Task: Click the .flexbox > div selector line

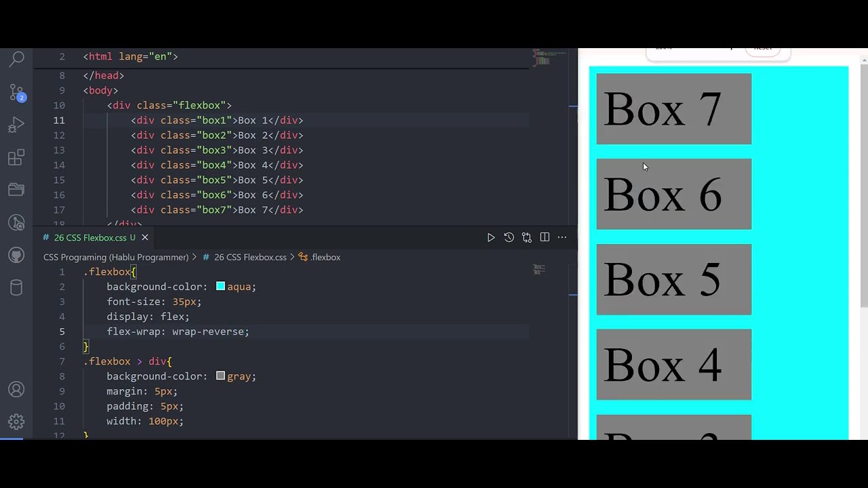Action: (127, 361)
